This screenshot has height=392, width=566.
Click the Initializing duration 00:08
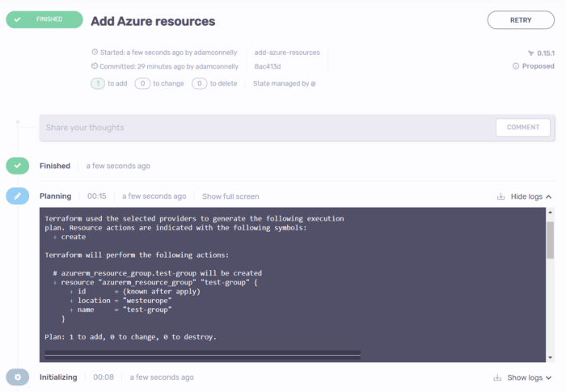pos(103,377)
